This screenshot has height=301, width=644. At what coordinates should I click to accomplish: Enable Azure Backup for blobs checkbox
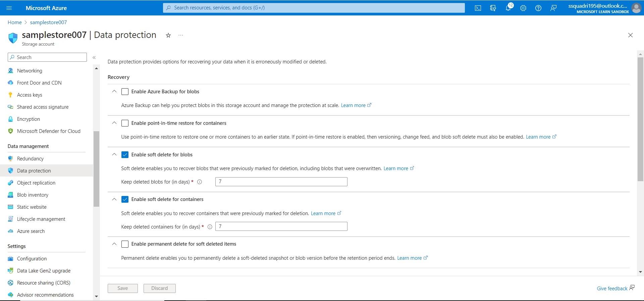(125, 92)
